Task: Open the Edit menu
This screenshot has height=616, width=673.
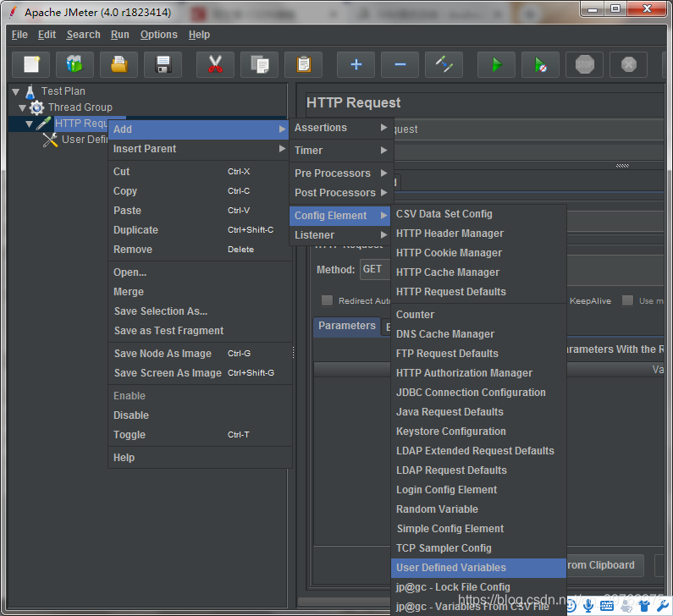Action: click(47, 35)
